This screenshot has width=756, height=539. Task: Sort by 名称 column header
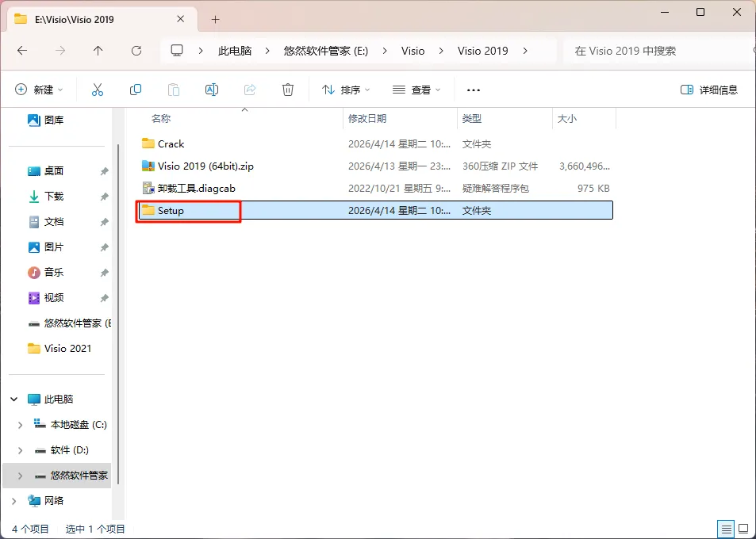tap(160, 118)
